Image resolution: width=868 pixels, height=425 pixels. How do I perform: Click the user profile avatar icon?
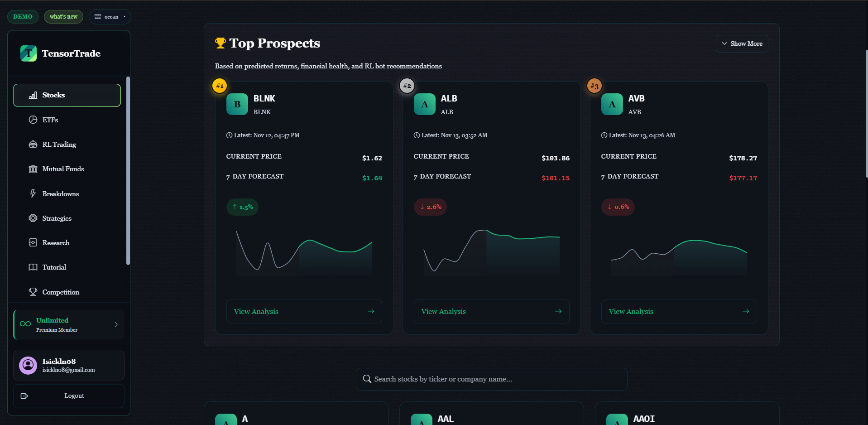click(x=28, y=365)
